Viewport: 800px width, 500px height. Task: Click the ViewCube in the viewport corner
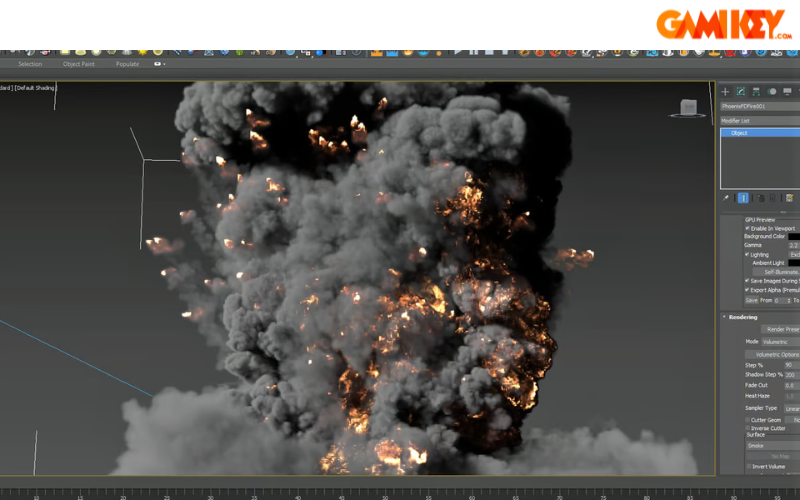tap(688, 108)
